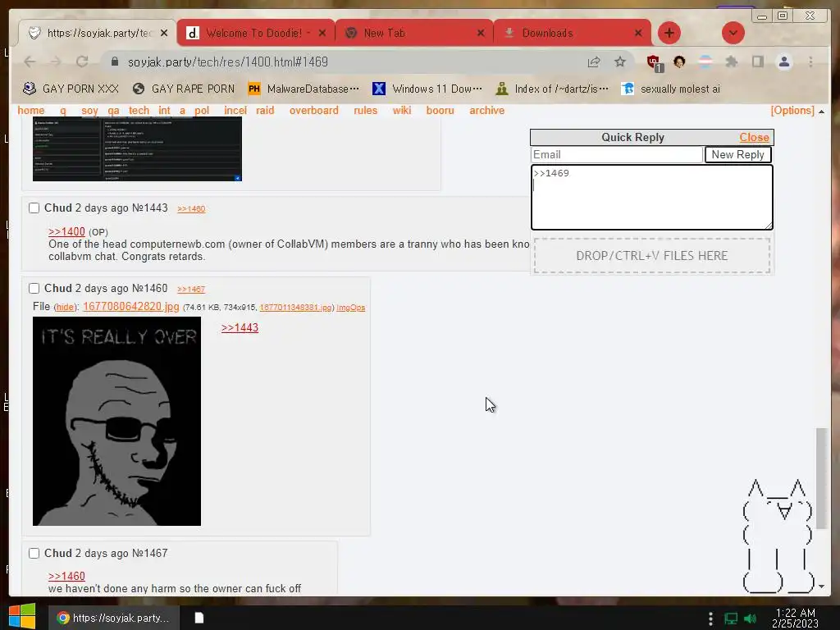Screen dimensions: 840x630
Task: Click the page vertical scrollbar thumb
Action: pyautogui.click(x=821, y=478)
